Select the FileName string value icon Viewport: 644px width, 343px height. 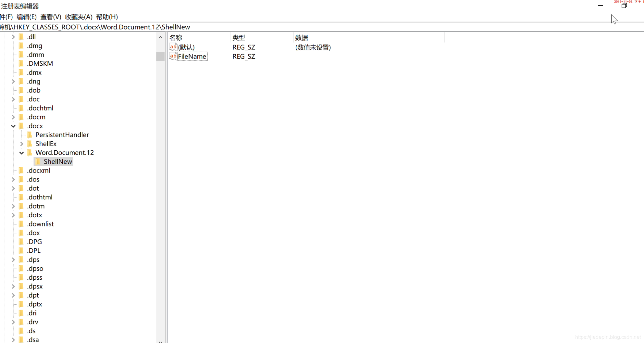coord(173,56)
